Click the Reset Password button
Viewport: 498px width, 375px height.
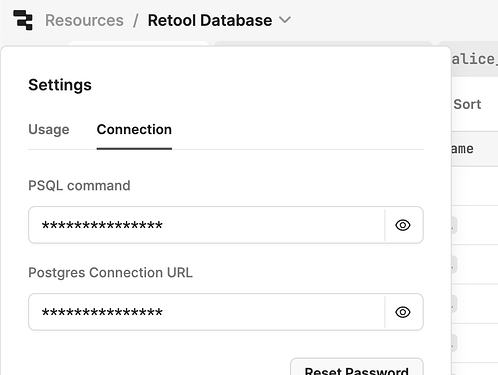point(357,367)
